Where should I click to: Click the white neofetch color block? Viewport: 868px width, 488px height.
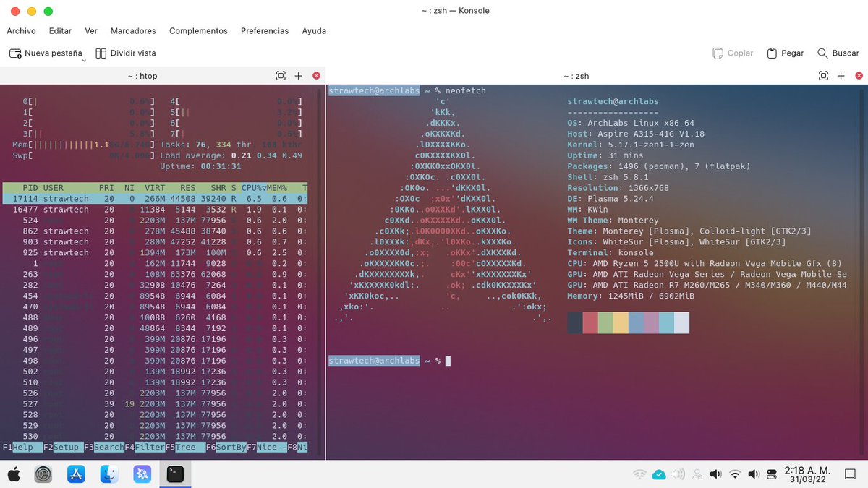pyautogui.click(x=681, y=323)
